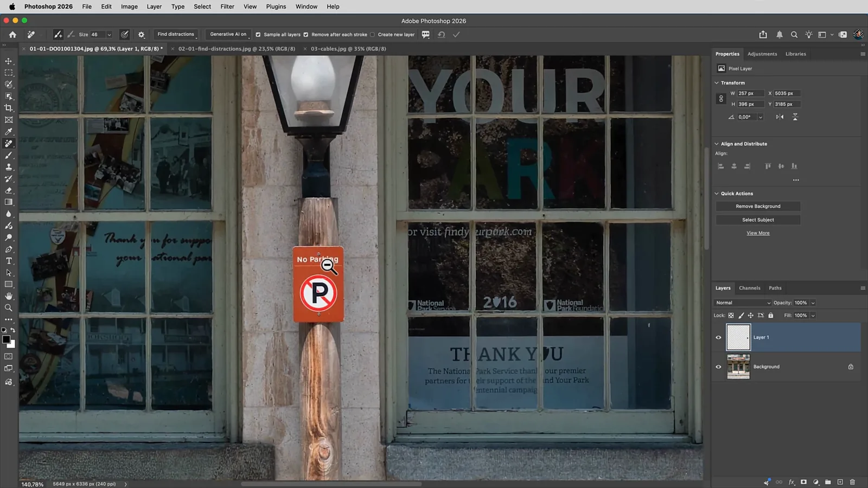Open the Opacity dropdown arrow
This screenshot has width=868, height=488.
pyautogui.click(x=813, y=303)
